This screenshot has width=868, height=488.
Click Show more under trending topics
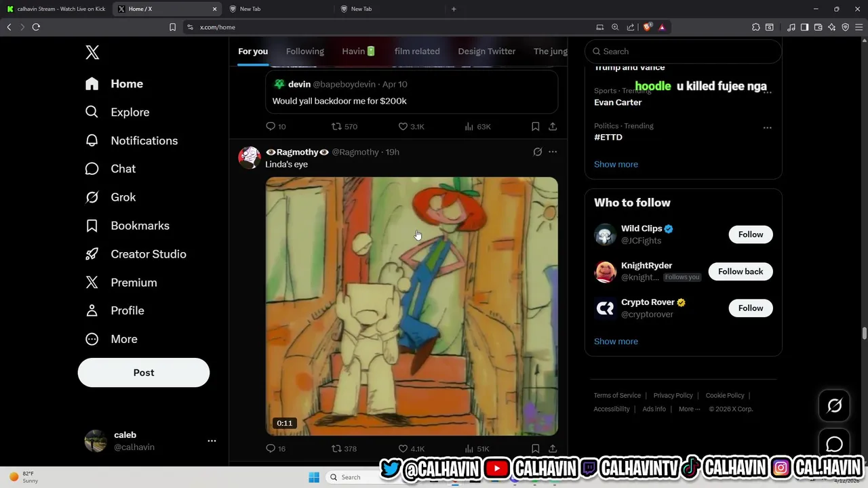[x=616, y=164]
